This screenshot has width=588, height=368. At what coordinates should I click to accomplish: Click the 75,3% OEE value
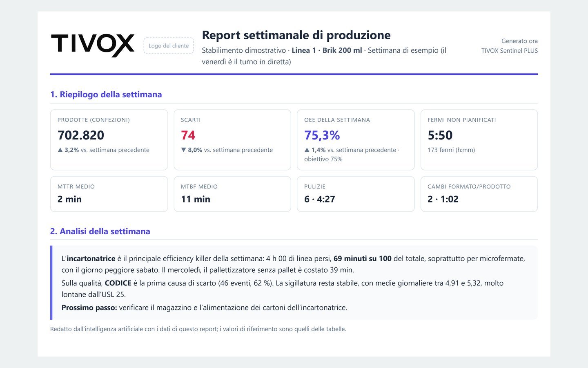pyautogui.click(x=322, y=135)
